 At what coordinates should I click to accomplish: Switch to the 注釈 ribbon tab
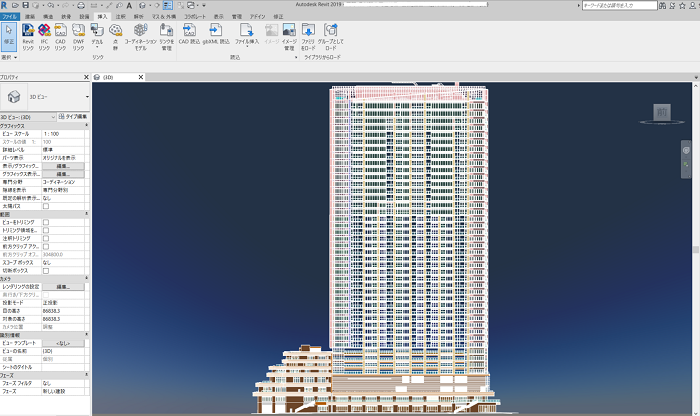pyautogui.click(x=121, y=17)
